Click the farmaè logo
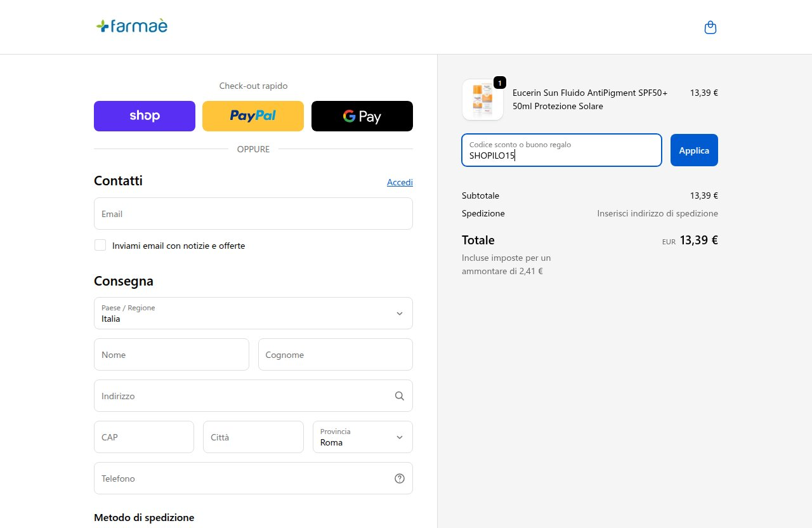The height and width of the screenshot is (528, 812). [x=132, y=26]
